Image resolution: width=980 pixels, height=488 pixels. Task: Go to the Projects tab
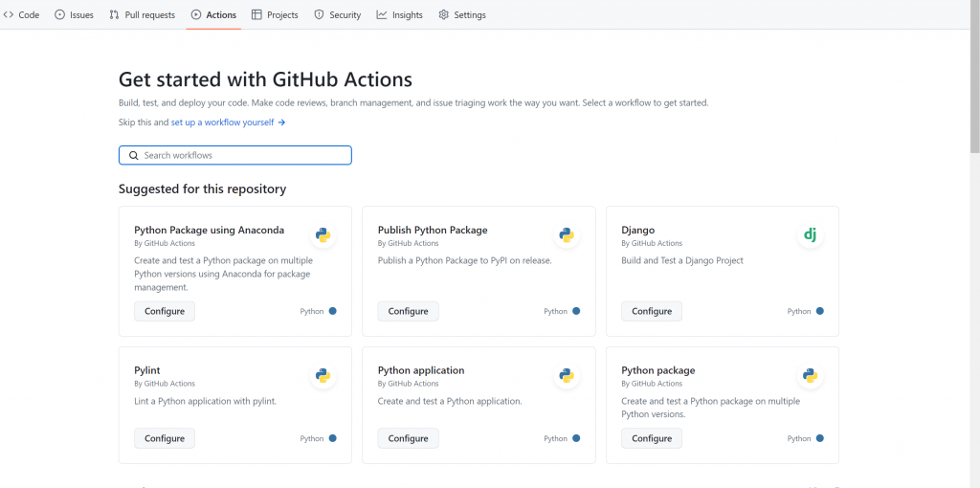click(x=275, y=15)
